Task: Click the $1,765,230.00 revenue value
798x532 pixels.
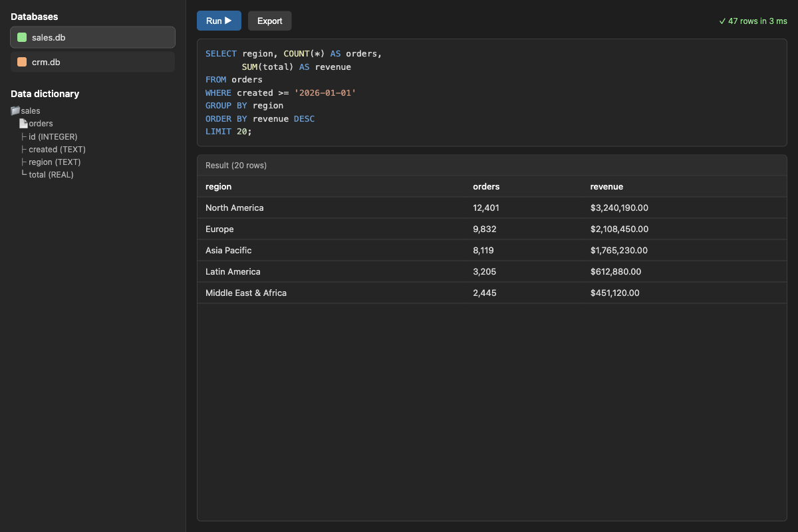Action: pos(619,250)
